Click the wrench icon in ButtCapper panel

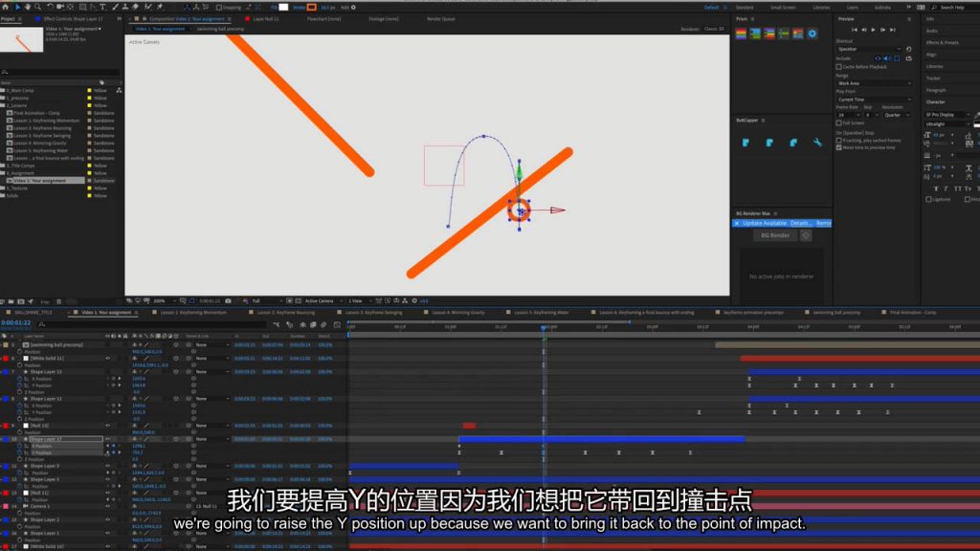pyautogui.click(x=817, y=143)
